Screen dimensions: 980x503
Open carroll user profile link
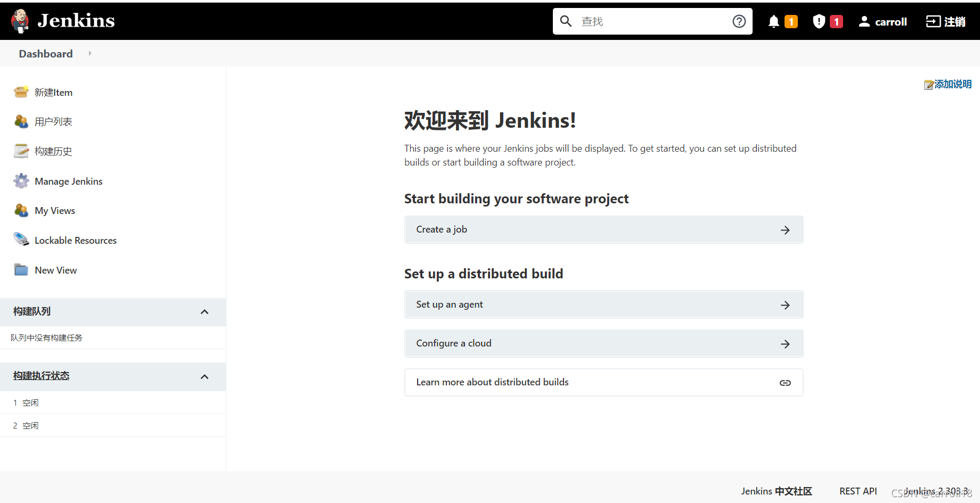click(x=891, y=22)
